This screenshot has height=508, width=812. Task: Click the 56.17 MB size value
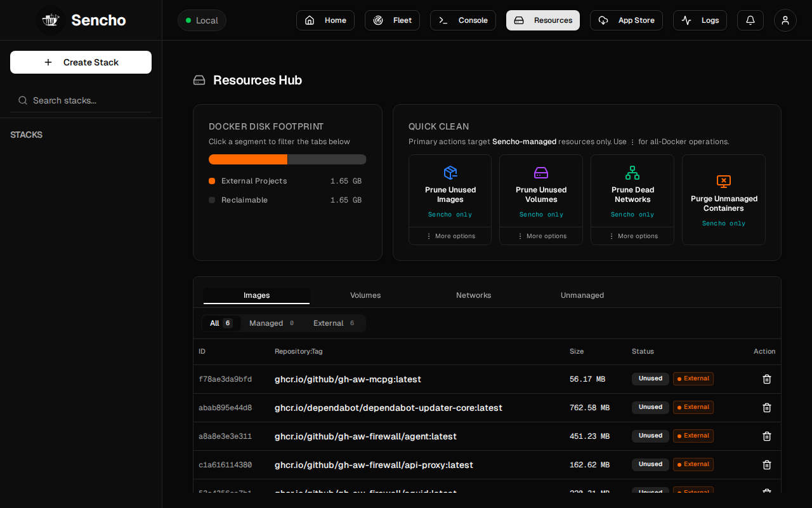click(587, 379)
